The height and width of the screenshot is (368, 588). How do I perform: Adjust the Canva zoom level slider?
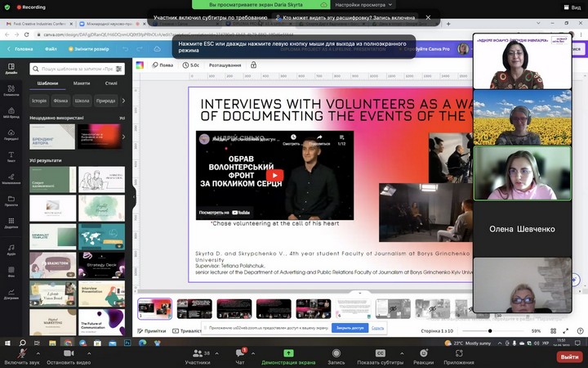click(x=490, y=331)
